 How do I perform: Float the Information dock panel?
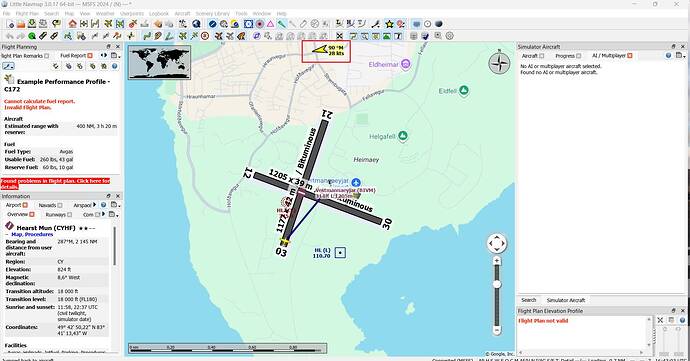click(109, 196)
